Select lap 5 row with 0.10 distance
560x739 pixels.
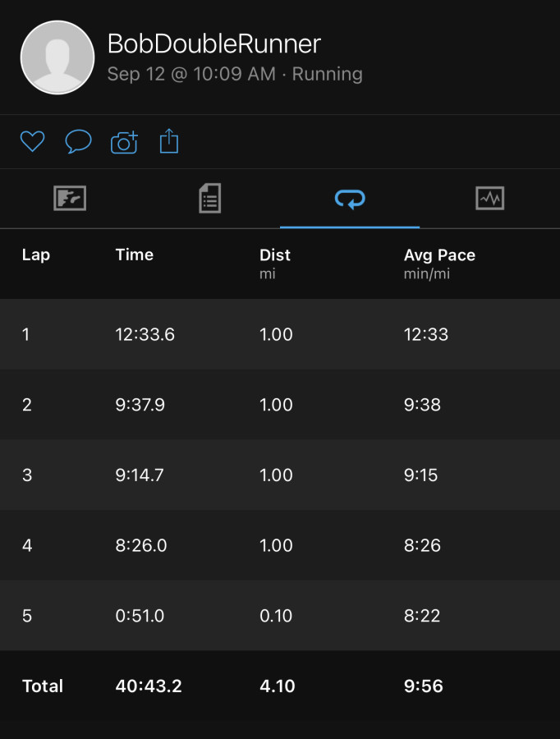pyautogui.click(x=280, y=616)
